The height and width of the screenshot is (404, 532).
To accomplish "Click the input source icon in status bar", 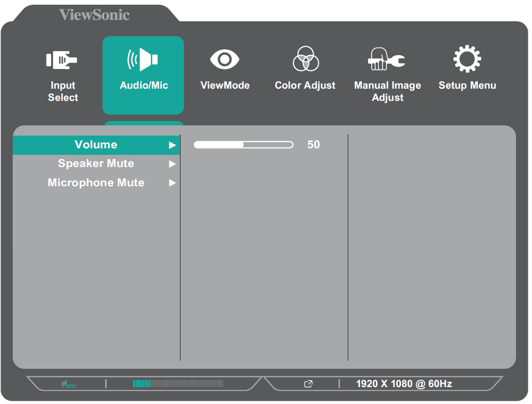I will tap(308, 384).
